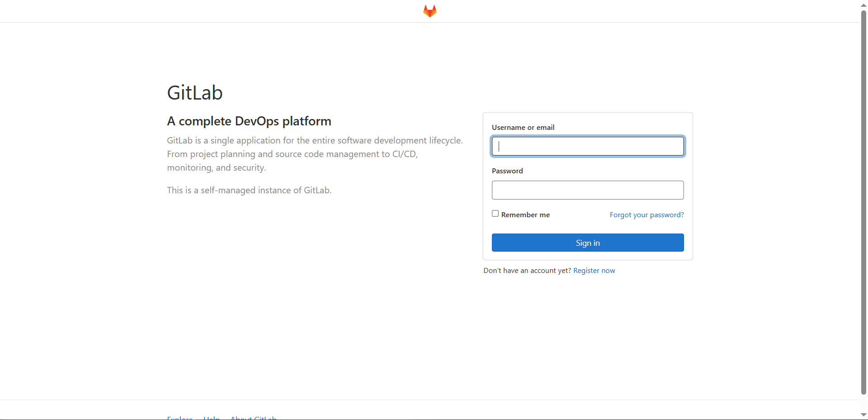The width and height of the screenshot is (868, 420).
Task: Enable the Remember me checkbox
Action: click(495, 214)
